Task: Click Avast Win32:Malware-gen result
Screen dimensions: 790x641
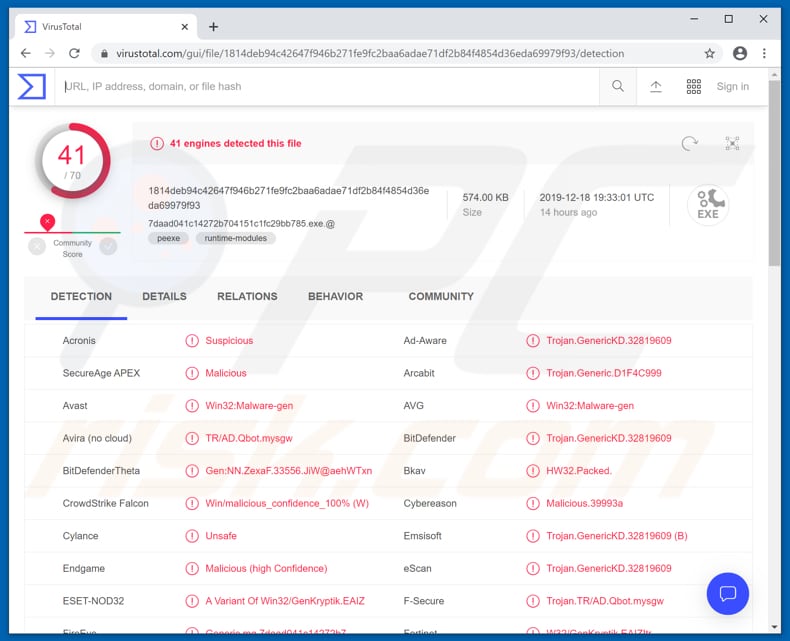Action: point(249,406)
